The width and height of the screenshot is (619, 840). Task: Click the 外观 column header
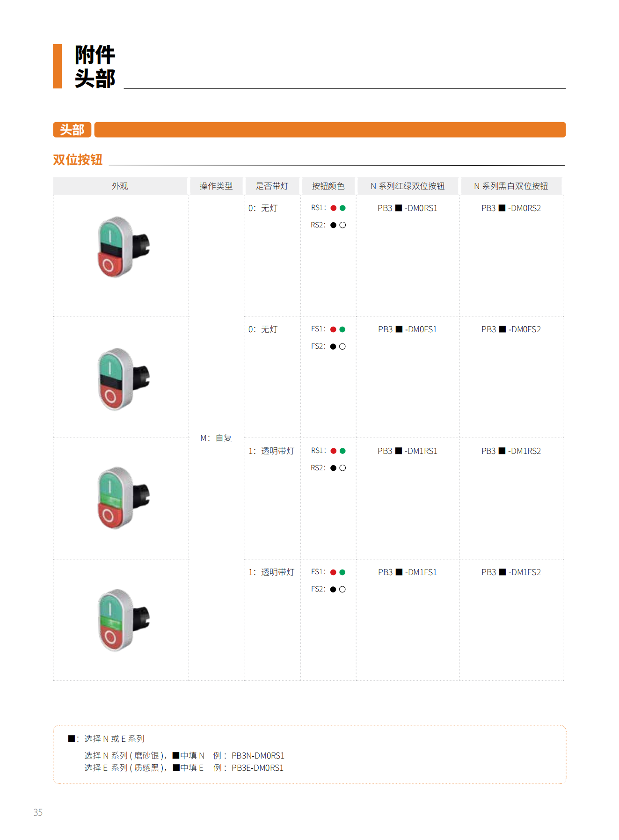120,186
